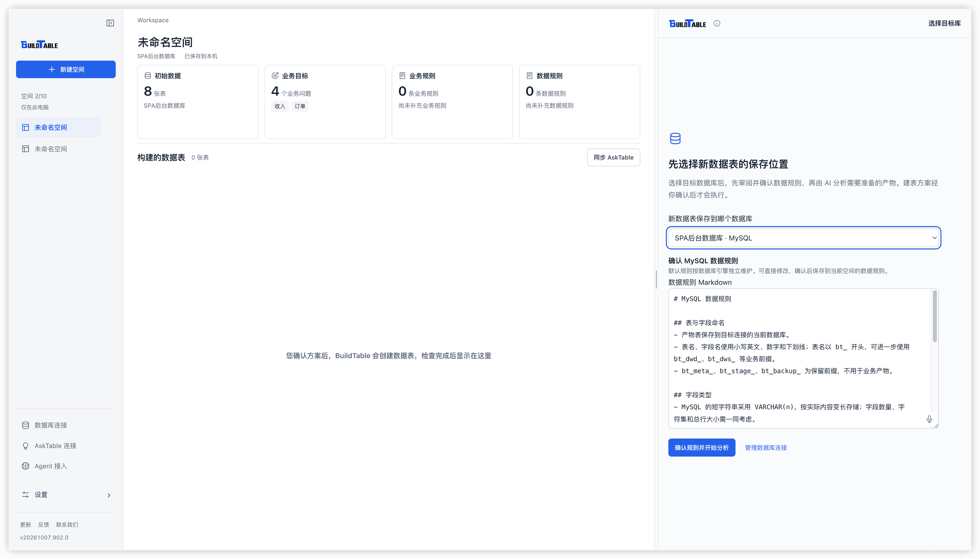This screenshot has height=559, width=980.
Task: Click the database icon above the save location heading
Action: coord(675,139)
